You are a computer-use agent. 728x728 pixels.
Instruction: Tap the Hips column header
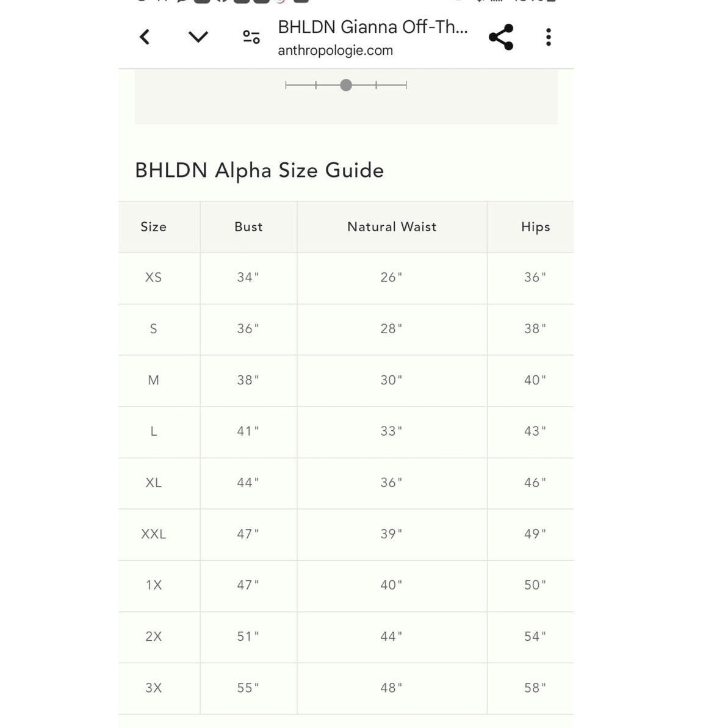click(535, 227)
